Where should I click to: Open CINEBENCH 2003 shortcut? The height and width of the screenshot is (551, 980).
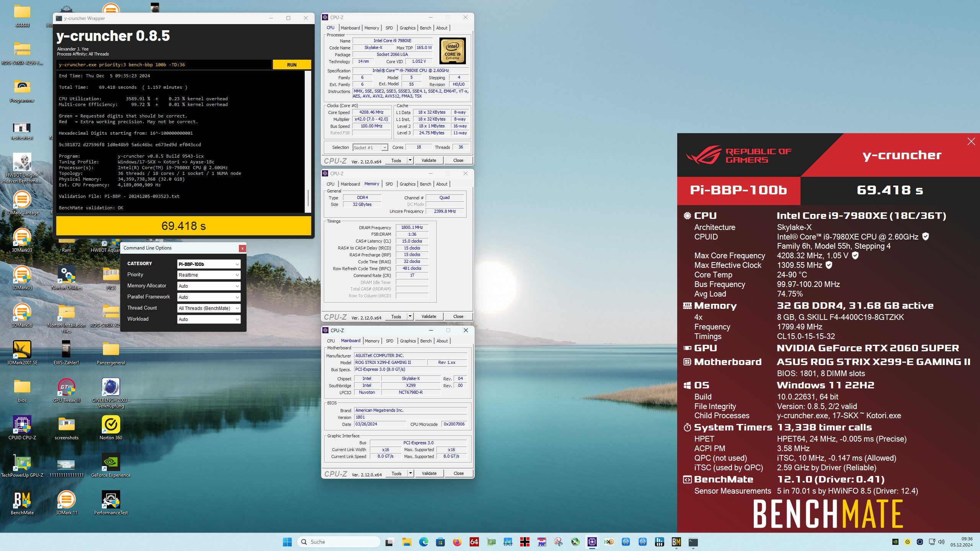pyautogui.click(x=111, y=393)
